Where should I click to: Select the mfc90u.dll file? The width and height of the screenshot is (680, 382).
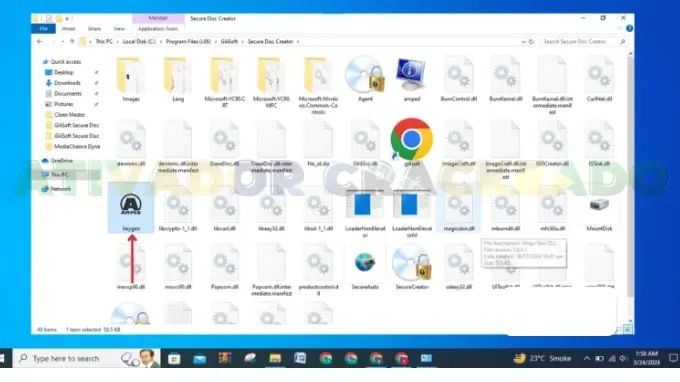pos(552,209)
